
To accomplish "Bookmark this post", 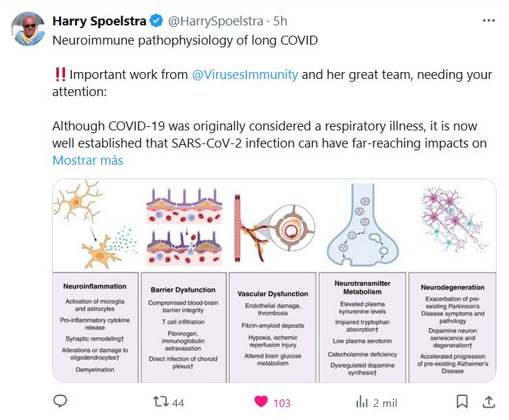I will pyautogui.click(x=462, y=401).
